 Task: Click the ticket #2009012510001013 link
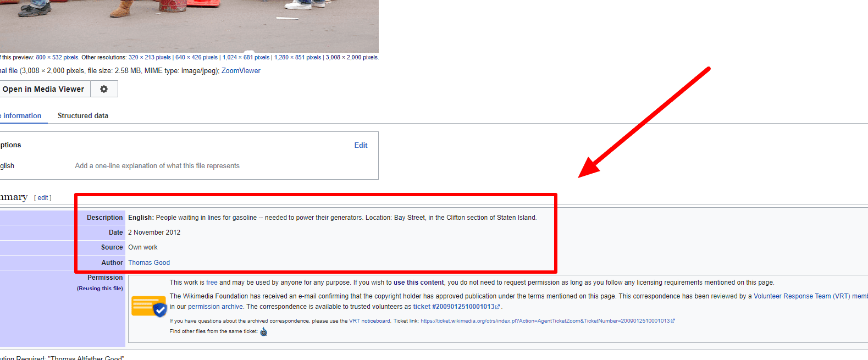click(454, 307)
